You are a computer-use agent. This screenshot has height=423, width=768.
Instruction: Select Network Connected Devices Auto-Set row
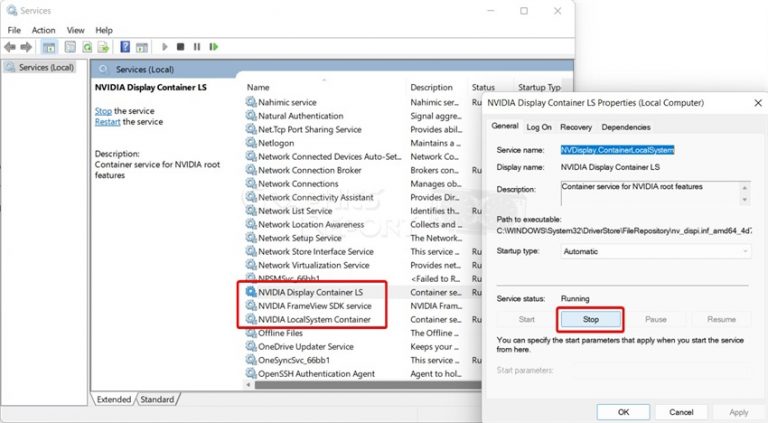coord(329,156)
